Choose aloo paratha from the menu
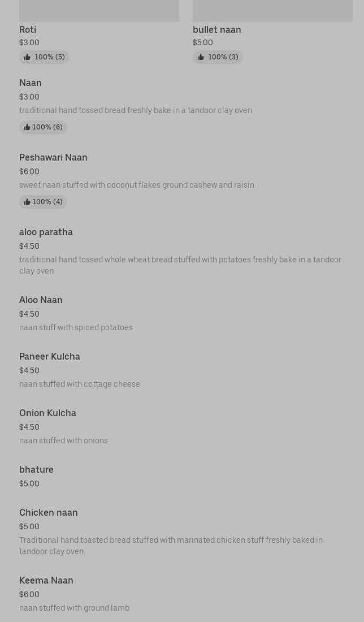 46,232
